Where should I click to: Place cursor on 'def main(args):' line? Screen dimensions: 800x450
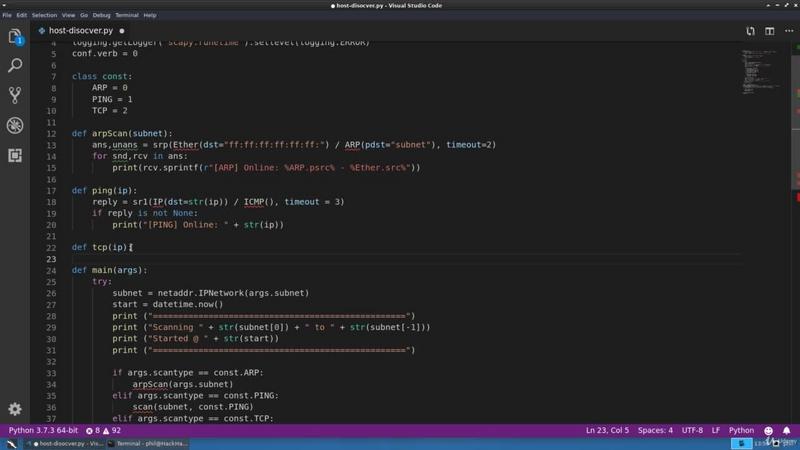coord(109,270)
